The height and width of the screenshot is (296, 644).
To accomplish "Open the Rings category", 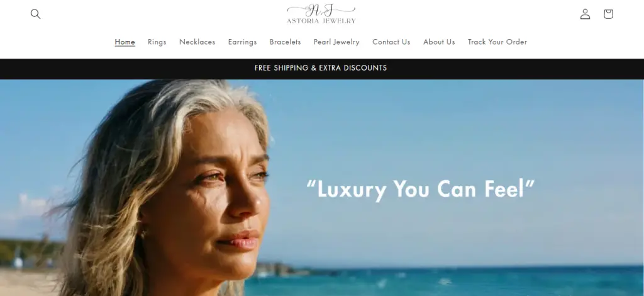I will [157, 42].
